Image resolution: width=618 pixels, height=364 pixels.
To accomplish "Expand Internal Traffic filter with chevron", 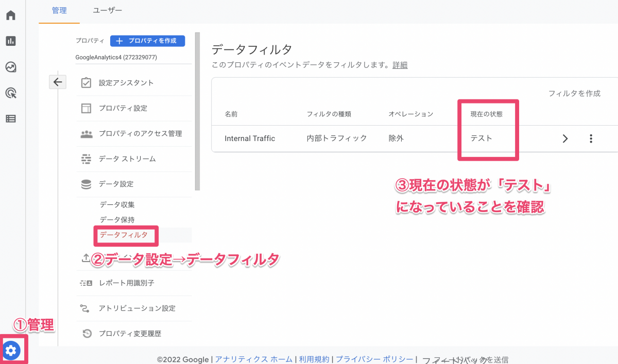I will [x=565, y=138].
